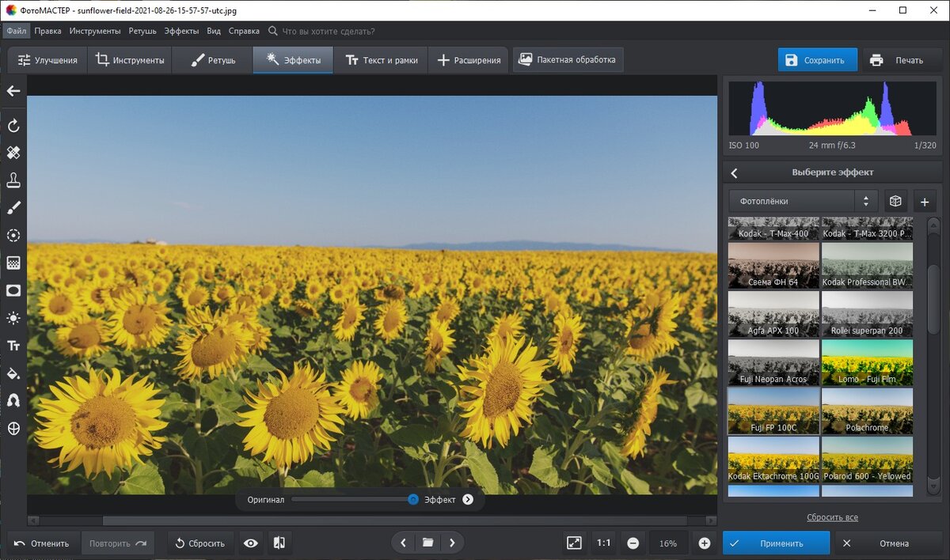Go back using the chevron beside Выберите эффект
The image size is (950, 560).
[734, 172]
